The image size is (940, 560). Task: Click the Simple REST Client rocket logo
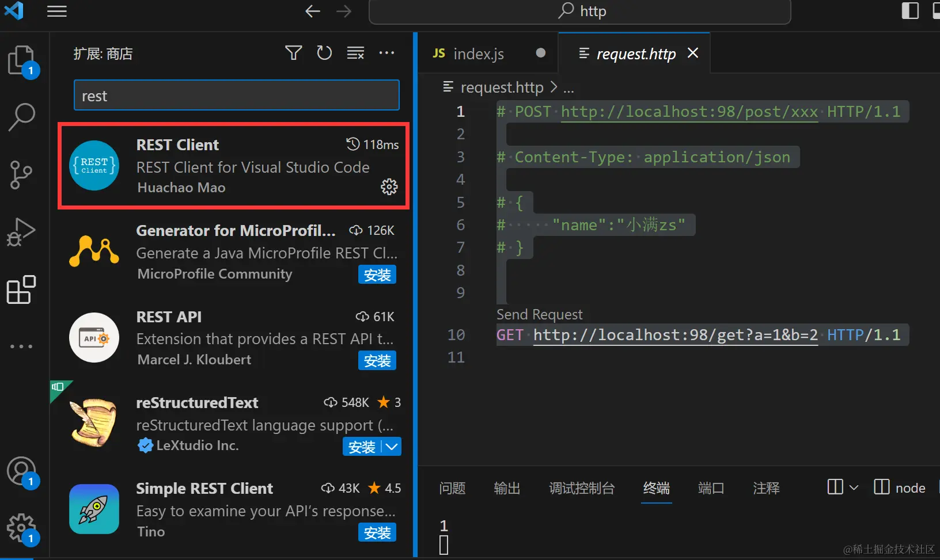coord(94,509)
